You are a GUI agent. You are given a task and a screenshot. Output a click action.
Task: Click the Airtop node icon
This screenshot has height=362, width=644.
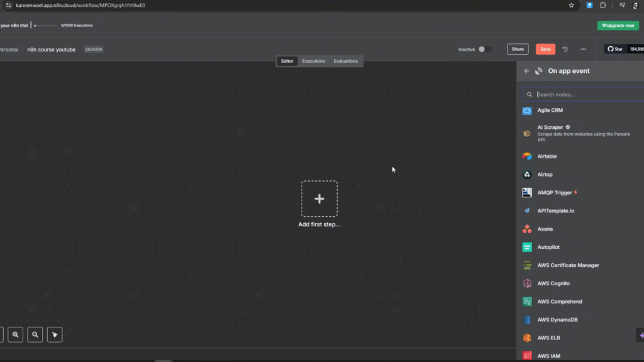coord(527,175)
